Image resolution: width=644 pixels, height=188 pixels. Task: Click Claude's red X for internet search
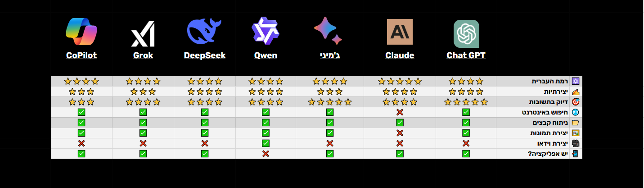pos(400,112)
